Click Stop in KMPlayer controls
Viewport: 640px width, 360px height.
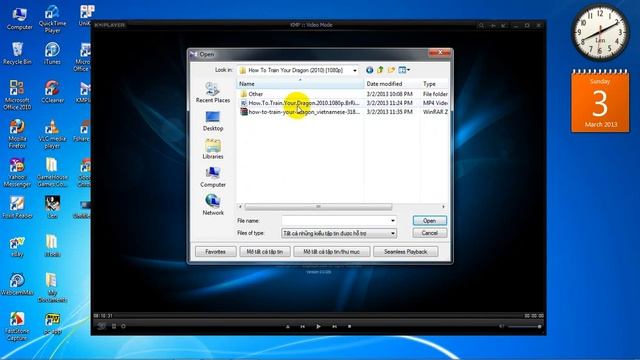(349, 327)
